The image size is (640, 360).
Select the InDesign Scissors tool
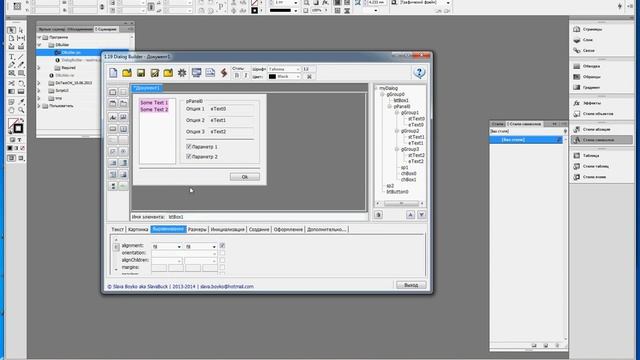click(11, 83)
